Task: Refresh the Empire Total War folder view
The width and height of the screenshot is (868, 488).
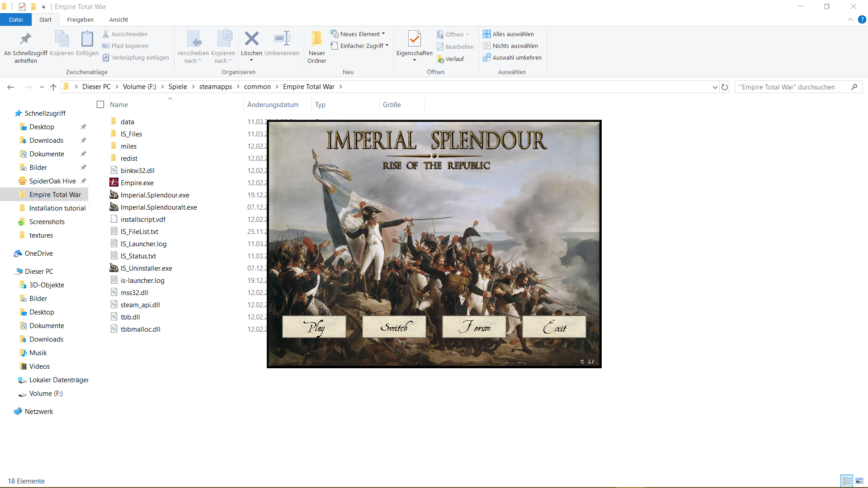Action: pos(725,87)
